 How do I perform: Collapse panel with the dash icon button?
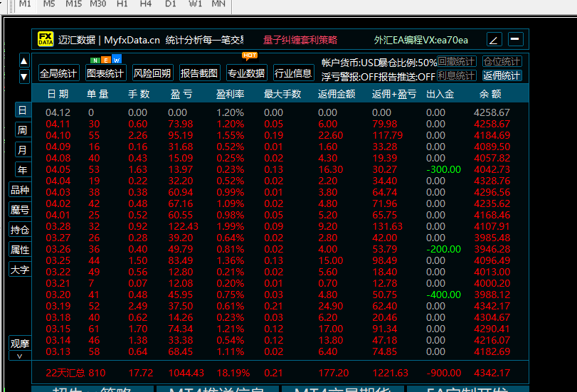coord(516,39)
